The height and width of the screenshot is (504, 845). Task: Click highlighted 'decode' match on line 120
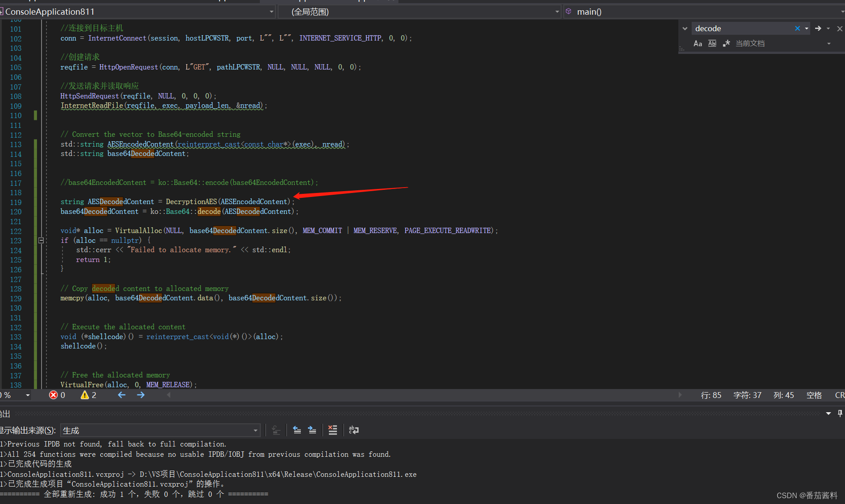(x=209, y=212)
